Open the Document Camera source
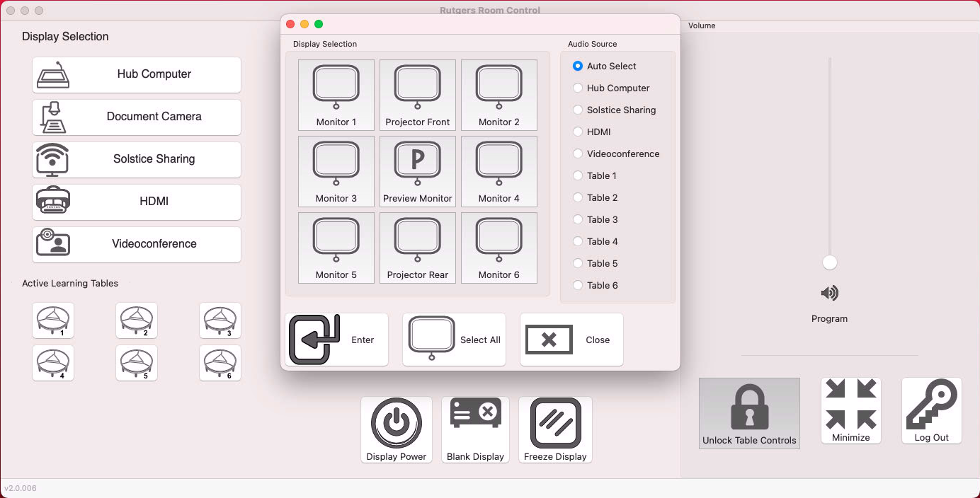The width and height of the screenshot is (980, 498). pos(136,117)
